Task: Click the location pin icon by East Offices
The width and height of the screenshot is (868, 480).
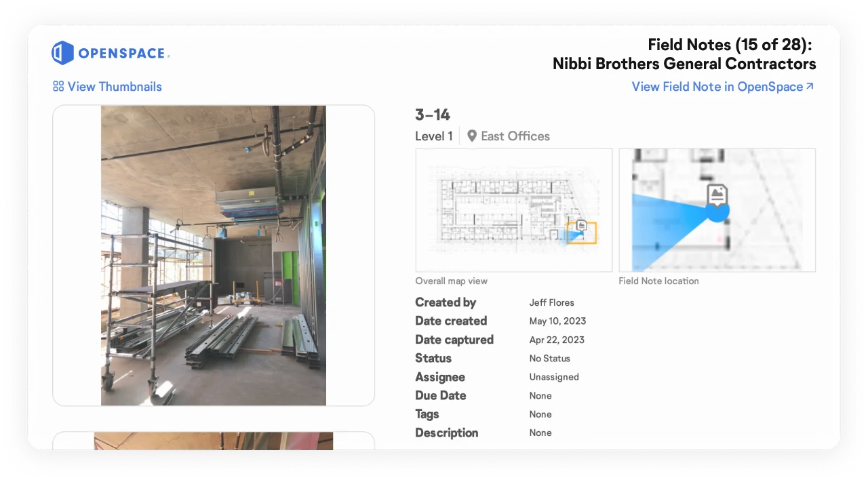Action: [x=472, y=136]
